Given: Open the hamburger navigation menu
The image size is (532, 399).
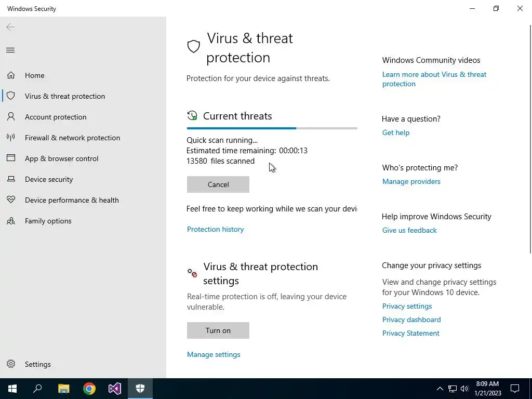Looking at the screenshot, I should click(x=10, y=50).
